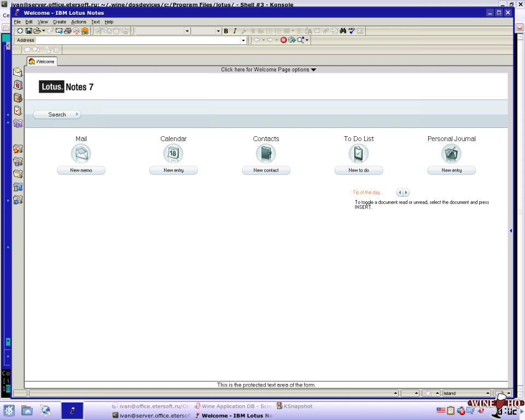This screenshot has width=525, height=420.
Task: Click the large Personal Journal icon
Action: coord(451,154)
